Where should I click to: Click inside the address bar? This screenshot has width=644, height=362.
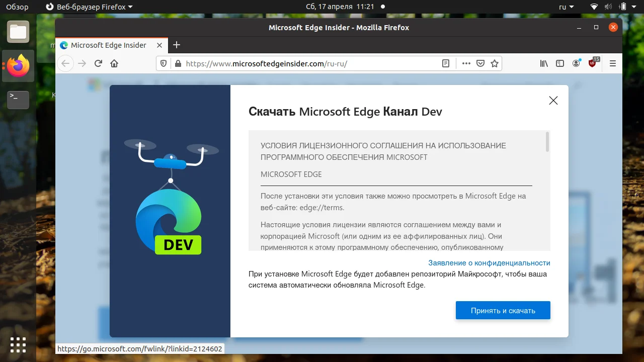click(302, 63)
